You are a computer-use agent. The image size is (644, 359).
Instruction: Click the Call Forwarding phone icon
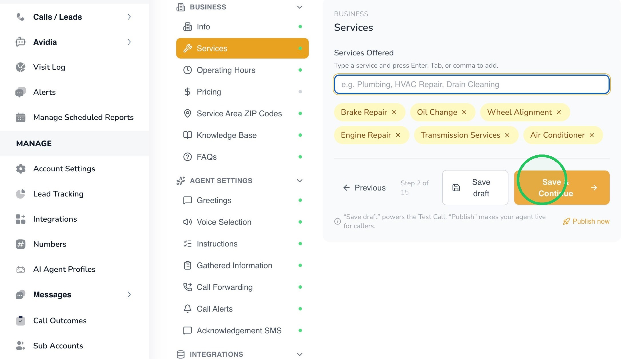pyautogui.click(x=188, y=287)
